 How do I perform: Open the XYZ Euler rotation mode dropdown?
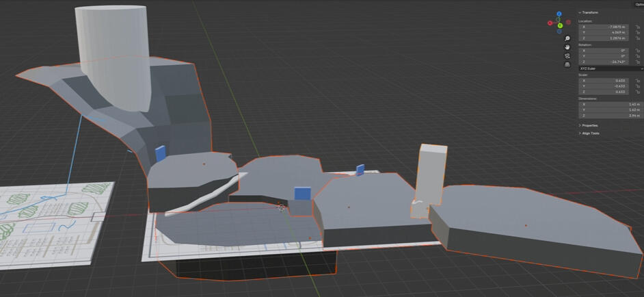point(610,68)
